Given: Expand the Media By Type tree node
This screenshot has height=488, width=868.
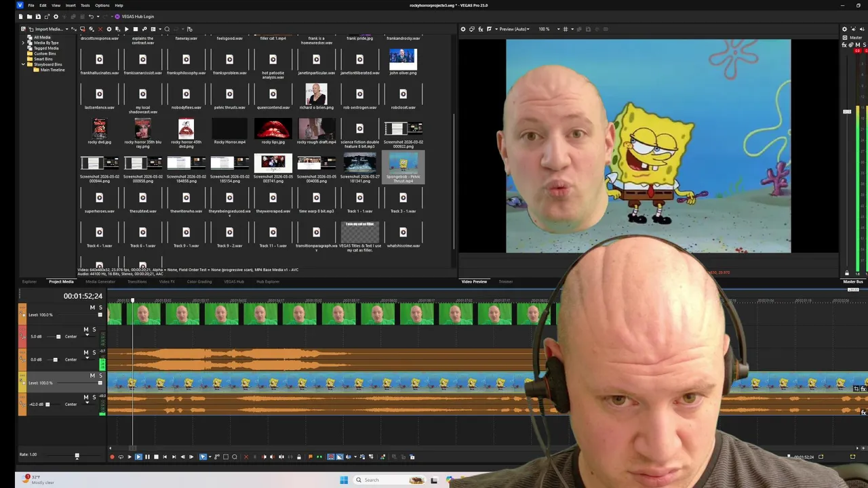Looking at the screenshot, I should pos(23,43).
